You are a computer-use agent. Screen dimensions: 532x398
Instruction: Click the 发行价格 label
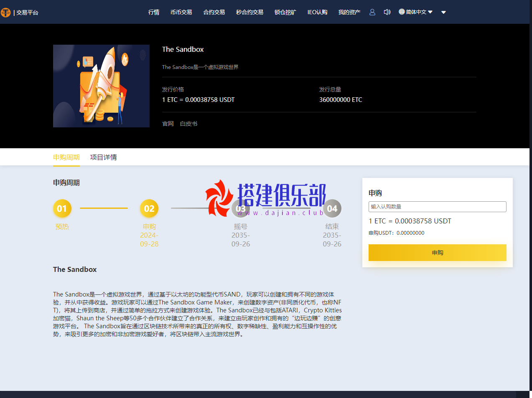pos(173,89)
